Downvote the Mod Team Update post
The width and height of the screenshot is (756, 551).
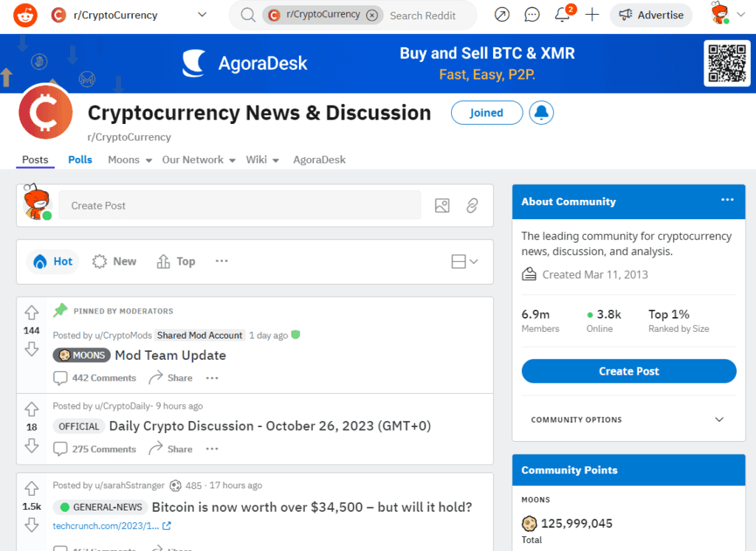32,349
